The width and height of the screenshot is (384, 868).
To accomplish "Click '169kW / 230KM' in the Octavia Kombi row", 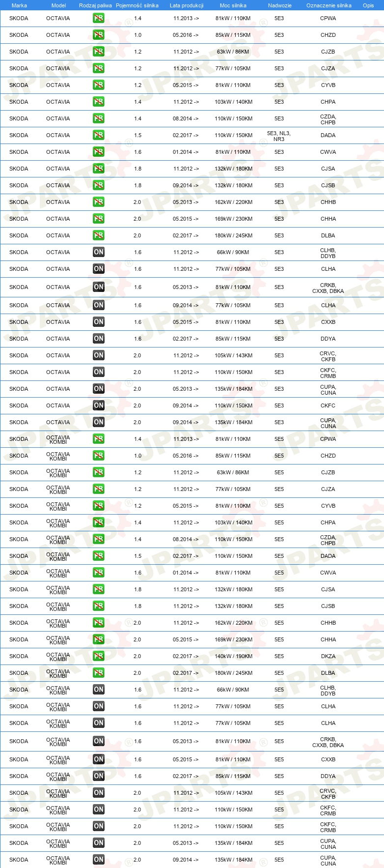I will [x=234, y=639].
